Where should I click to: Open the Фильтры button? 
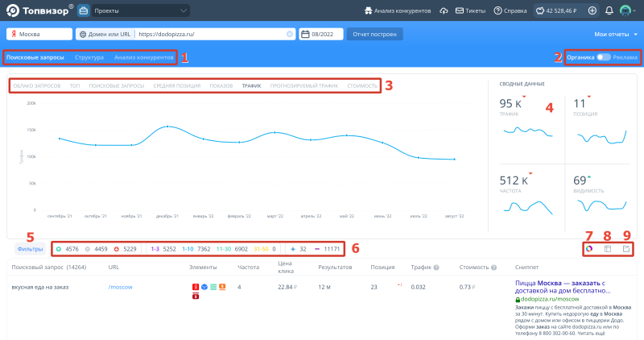click(x=29, y=249)
